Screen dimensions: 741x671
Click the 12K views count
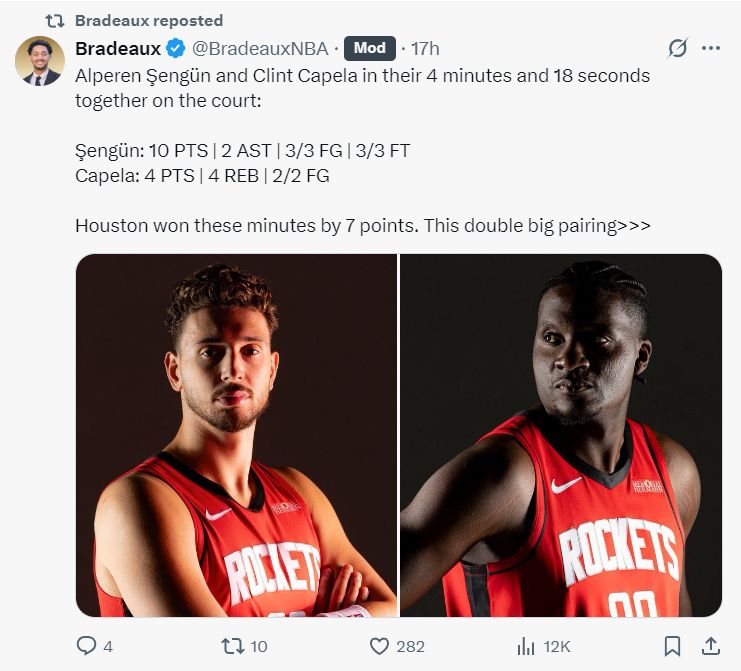tap(557, 646)
